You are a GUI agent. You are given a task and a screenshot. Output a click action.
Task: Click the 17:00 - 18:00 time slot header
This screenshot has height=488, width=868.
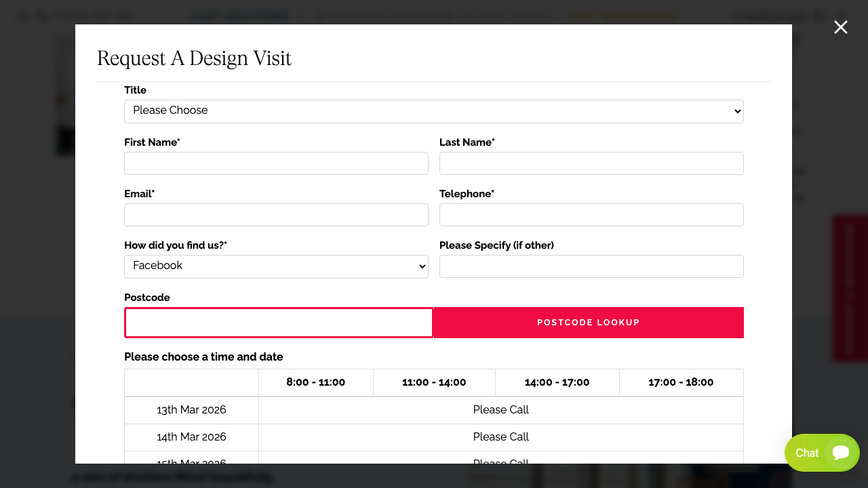[x=681, y=382]
